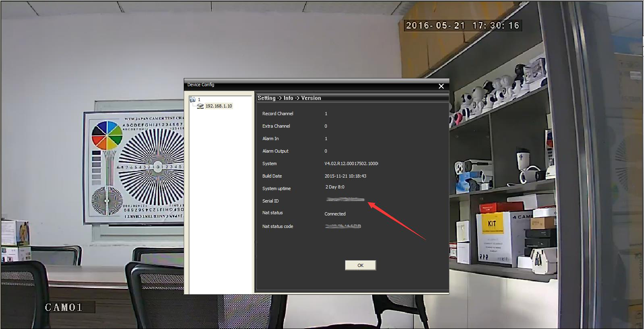Click the root group icon in device tree
Viewport: 644px width, 329px height.
tap(193, 99)
